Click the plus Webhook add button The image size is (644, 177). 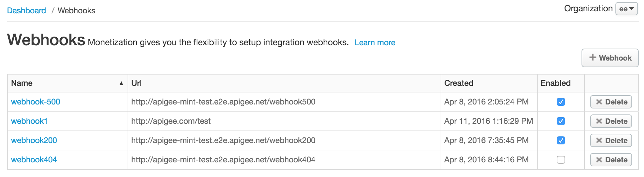click(x=610, y=58)
